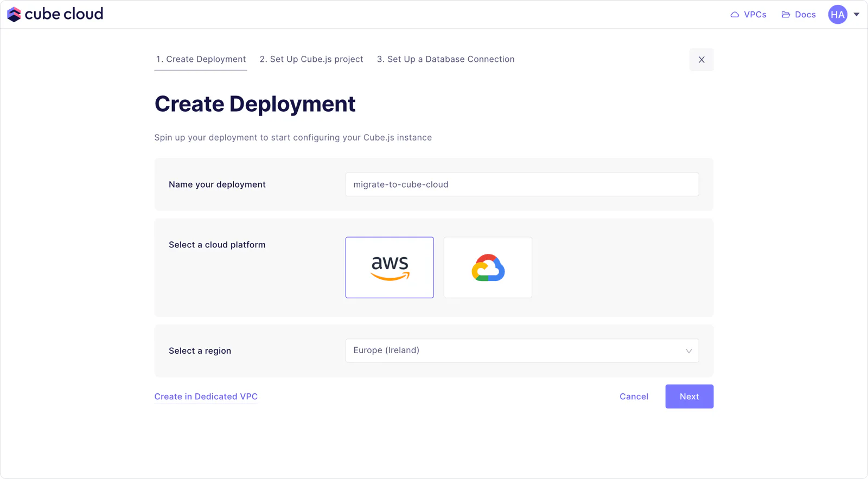Click the Select a region label
Screen dimensions: 868x479
tap(200, 351)
